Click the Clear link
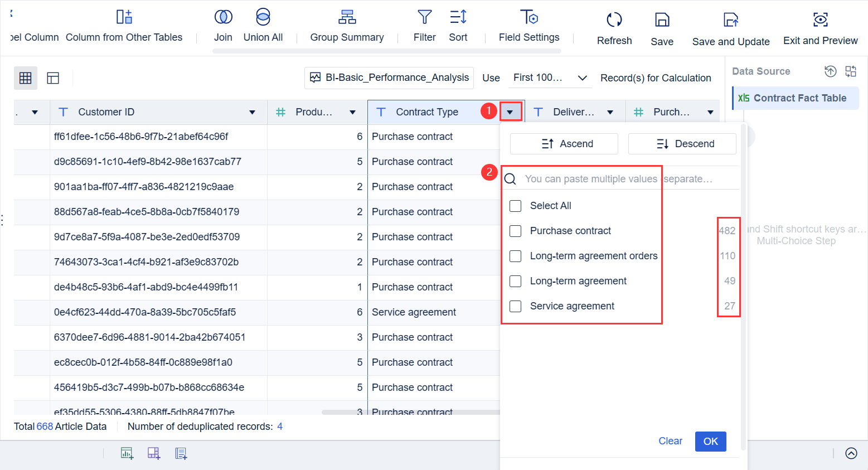Image resolution: width=868 pixels, height=470 pixels. (670, 441)
